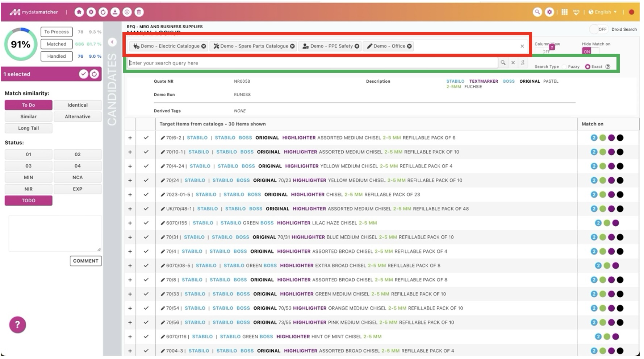Click the trash delete icon in the top bar

coord(139,12)
